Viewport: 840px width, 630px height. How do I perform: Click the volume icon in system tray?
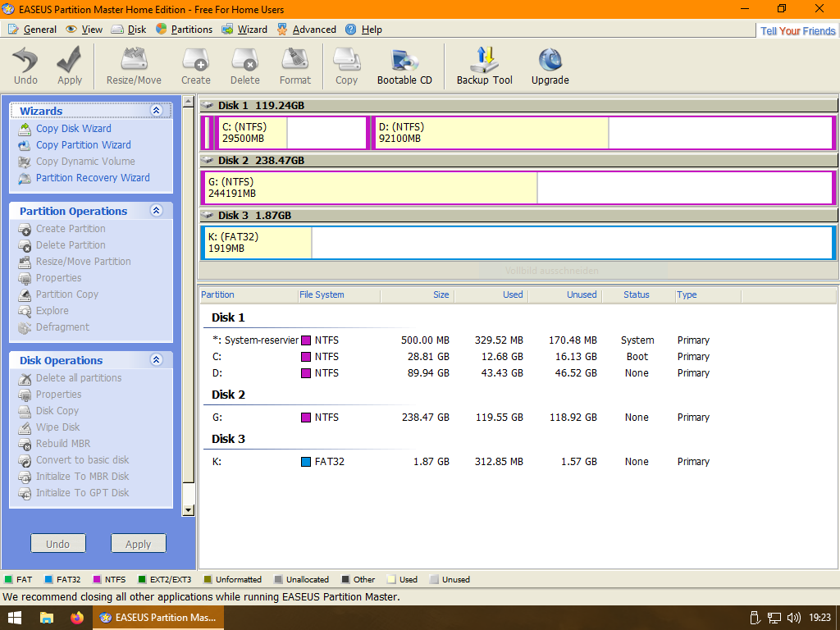click(x=794, y=618)
